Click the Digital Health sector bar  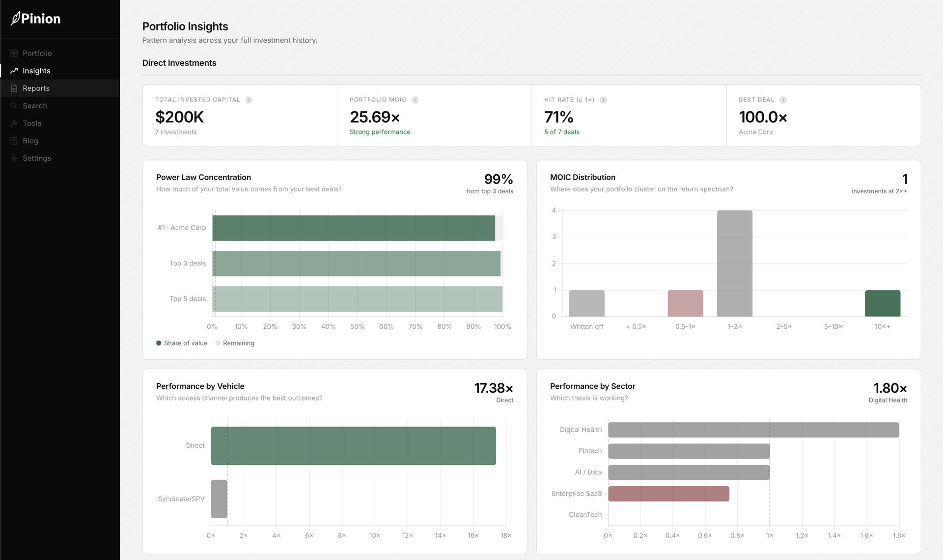pos(753,429)
